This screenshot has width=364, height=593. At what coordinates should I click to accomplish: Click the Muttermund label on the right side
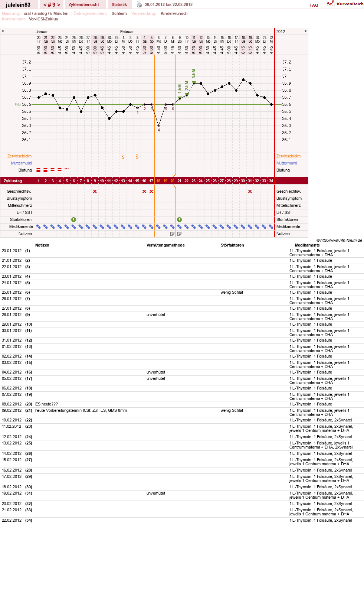(x=287, y=163)
